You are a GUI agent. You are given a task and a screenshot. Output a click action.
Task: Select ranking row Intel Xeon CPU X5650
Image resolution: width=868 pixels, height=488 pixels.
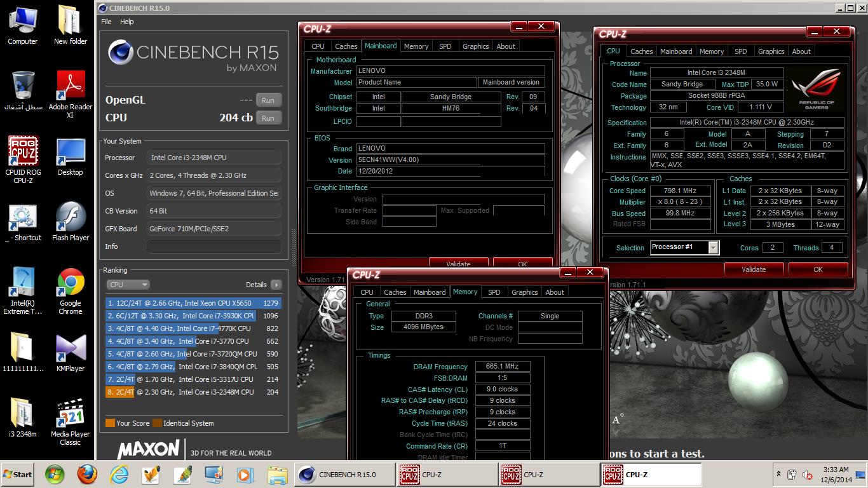point(193,303)
